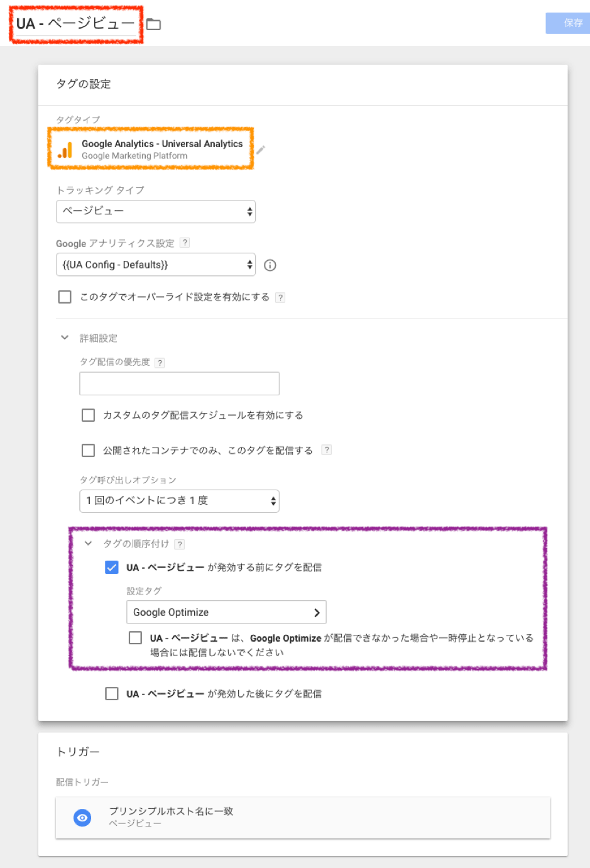Click the プリンシプルホスト名に一致 trigger row
Viewport: 590px width, 868px height.
point(303,817)
